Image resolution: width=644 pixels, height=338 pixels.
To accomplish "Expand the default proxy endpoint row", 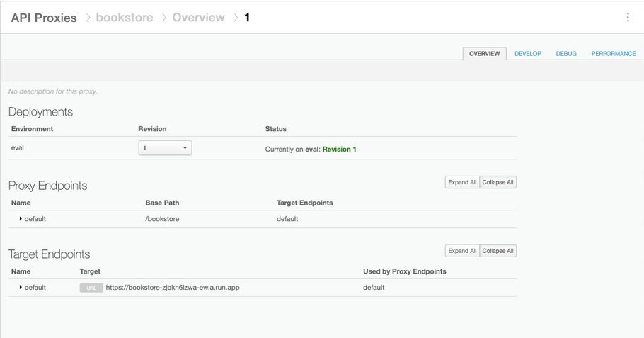I will (x=21, y=219).
